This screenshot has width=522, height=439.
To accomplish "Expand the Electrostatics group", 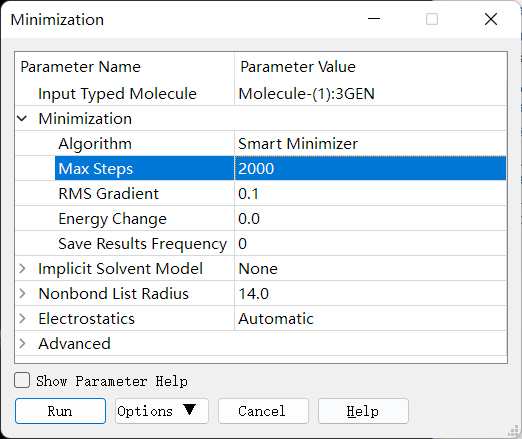I will (22, 318).
